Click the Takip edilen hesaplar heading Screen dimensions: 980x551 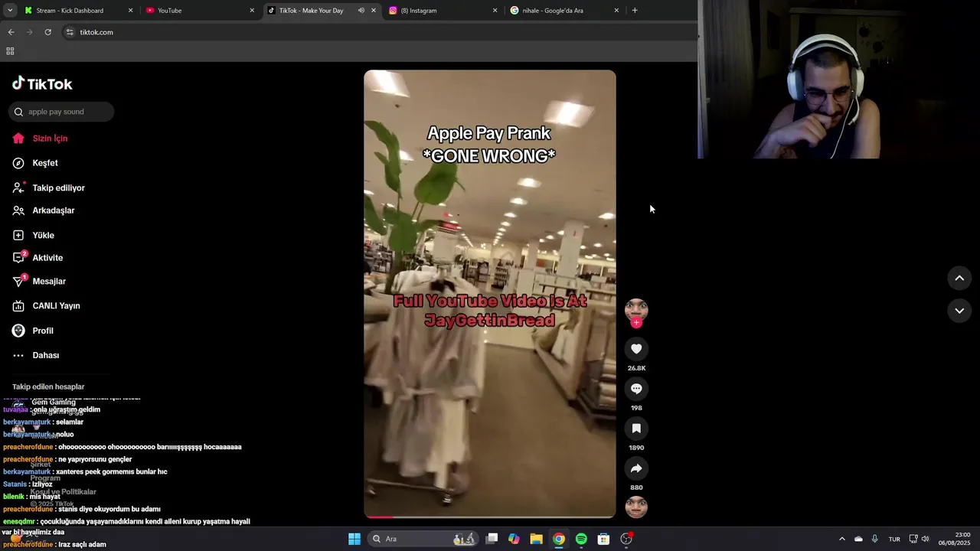pyautogui.click(x=48, y=386)
